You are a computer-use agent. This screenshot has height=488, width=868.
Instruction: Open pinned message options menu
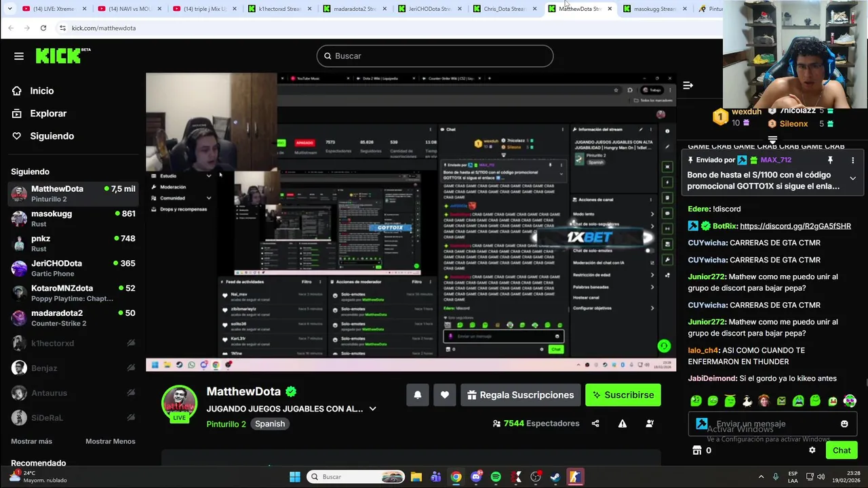[x=852, y=160]
